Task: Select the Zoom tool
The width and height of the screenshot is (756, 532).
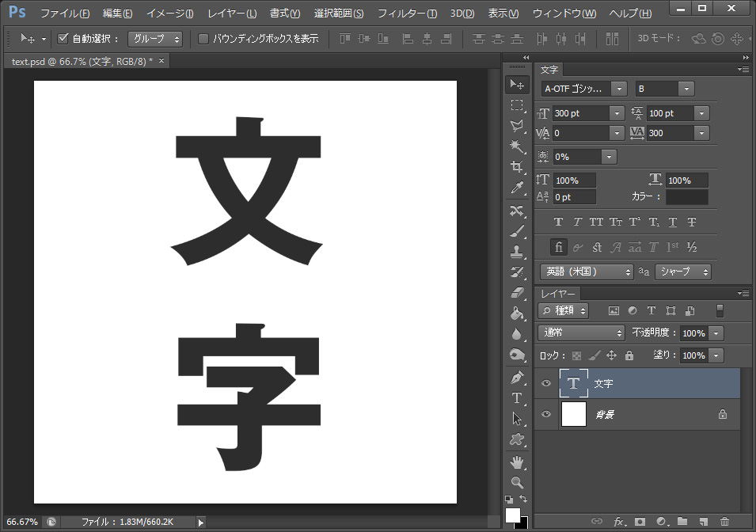Action: click(x=517, y=484)
